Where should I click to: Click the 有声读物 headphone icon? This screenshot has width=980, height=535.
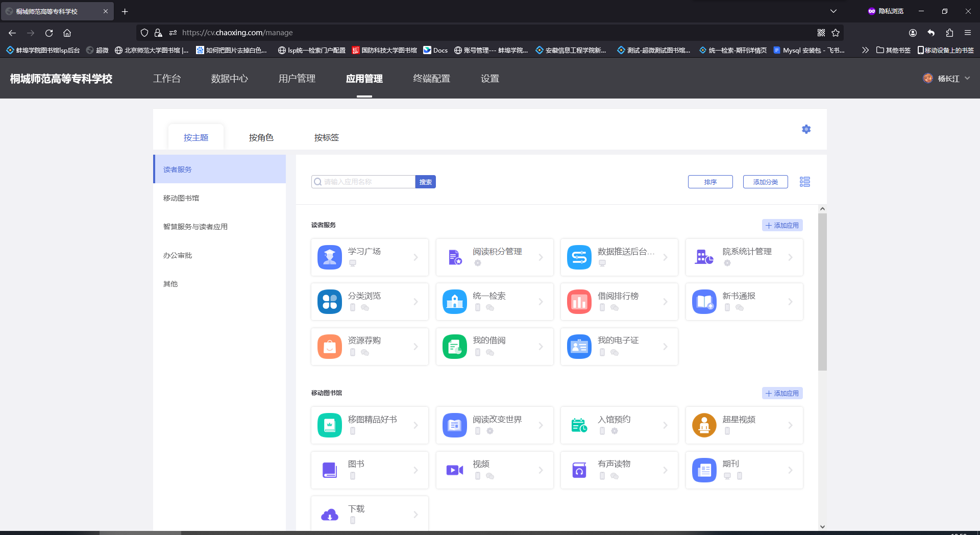point(579,470)
